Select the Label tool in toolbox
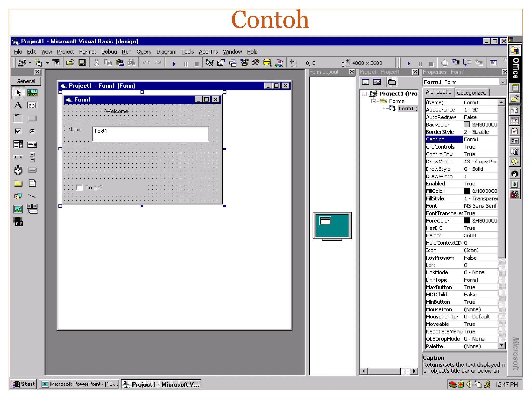The image size is (532, 399). coord(18,105)
